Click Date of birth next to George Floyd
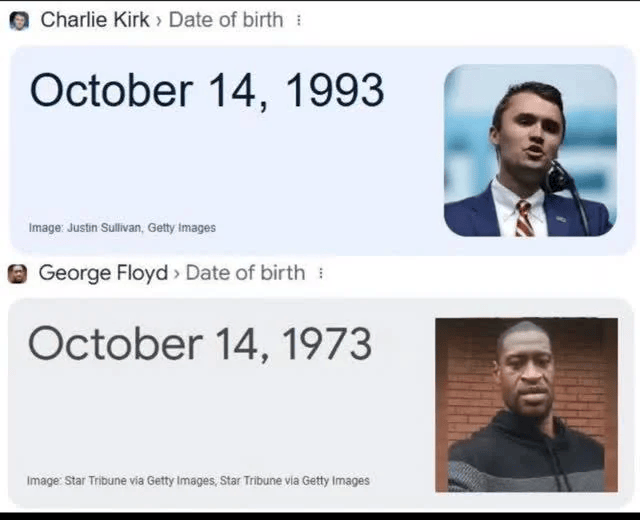The height and width of the screenshot is (520, 640). point(245,273)
